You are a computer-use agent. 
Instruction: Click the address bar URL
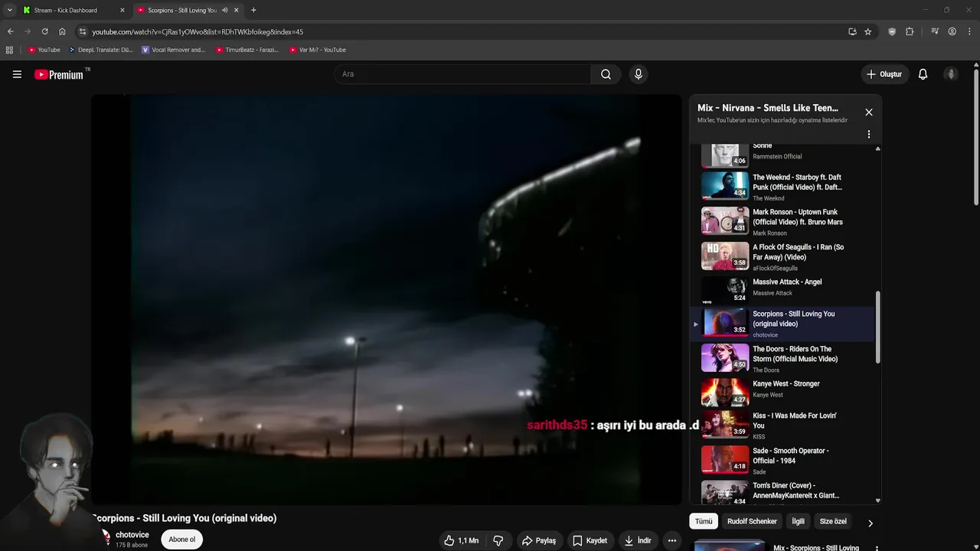click(x=198, y=31)
